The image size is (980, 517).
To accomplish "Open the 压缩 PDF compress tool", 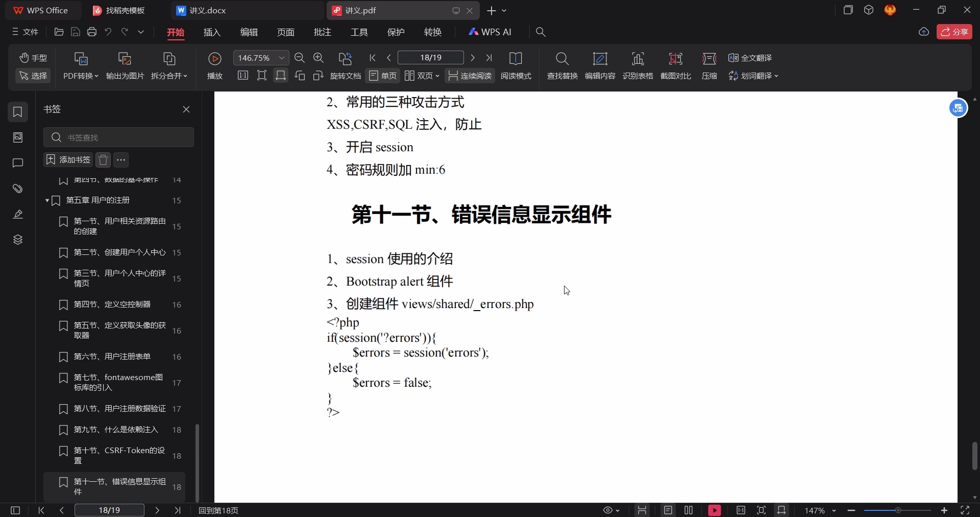I will pos(709,65).
